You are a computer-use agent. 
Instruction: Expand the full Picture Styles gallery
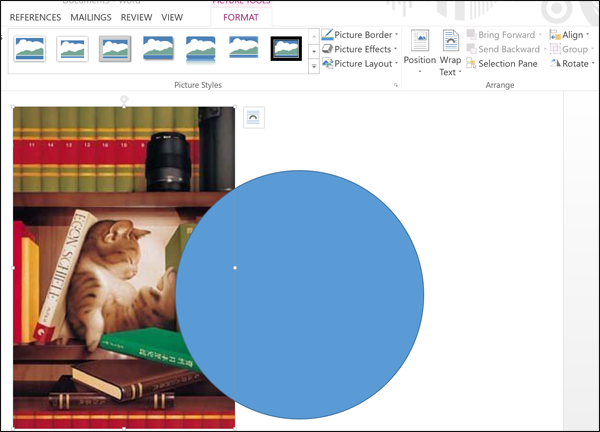tap(314, 66)
